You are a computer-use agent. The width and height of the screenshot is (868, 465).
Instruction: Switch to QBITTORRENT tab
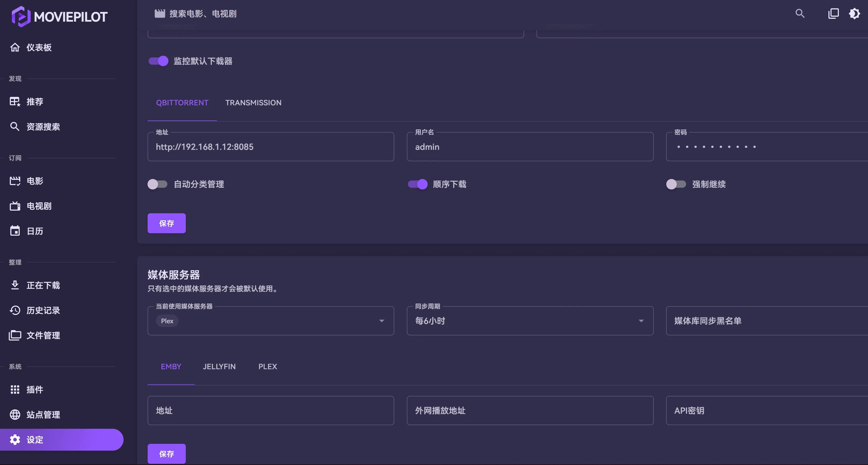coord(182,103)
